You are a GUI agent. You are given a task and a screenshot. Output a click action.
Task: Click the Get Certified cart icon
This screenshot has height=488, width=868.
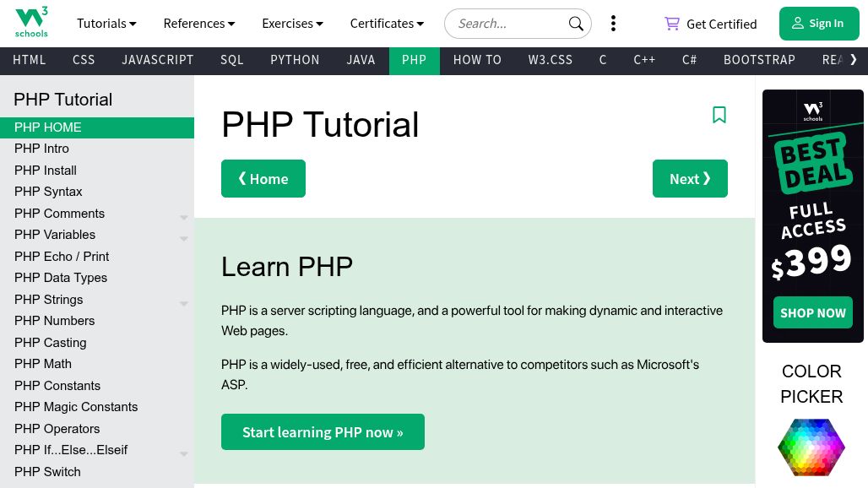672,24
